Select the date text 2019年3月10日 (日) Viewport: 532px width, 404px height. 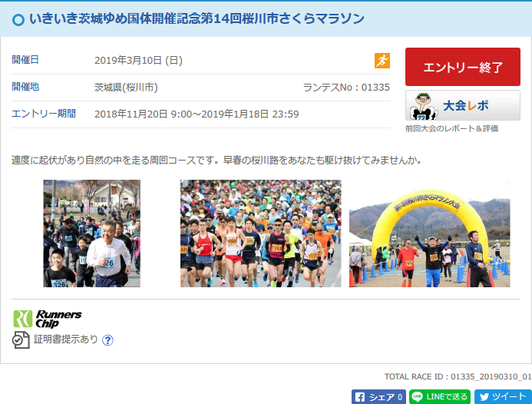[x=138, y=61]
